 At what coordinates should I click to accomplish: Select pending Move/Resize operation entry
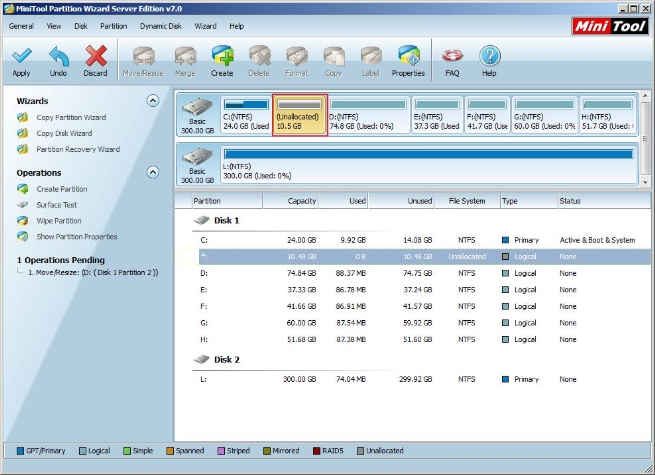pyautogui.click(x=93, y=272)
